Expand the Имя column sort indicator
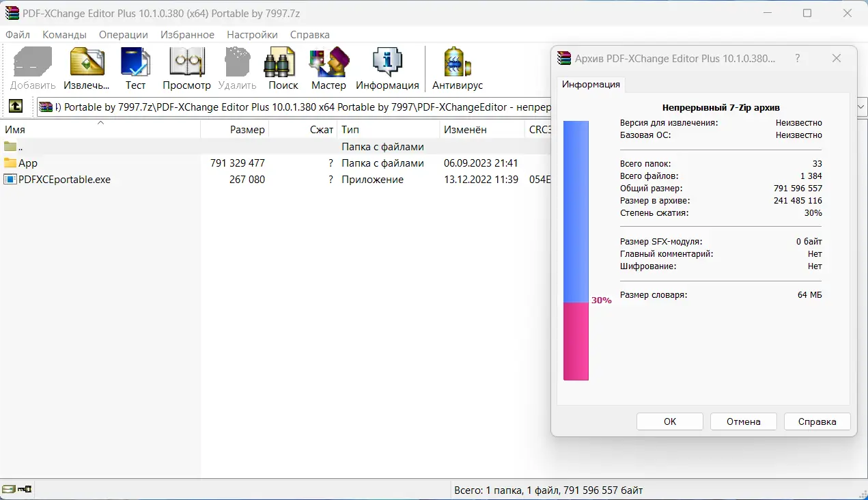This screenshot has height=500, width=868. [x=100, y=123]
